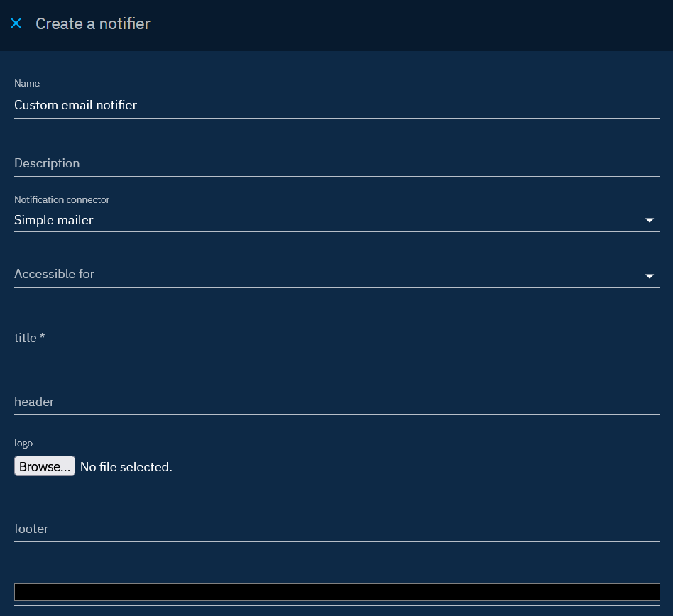
Task: Focus the footer input field
Action: coord(336,529)
